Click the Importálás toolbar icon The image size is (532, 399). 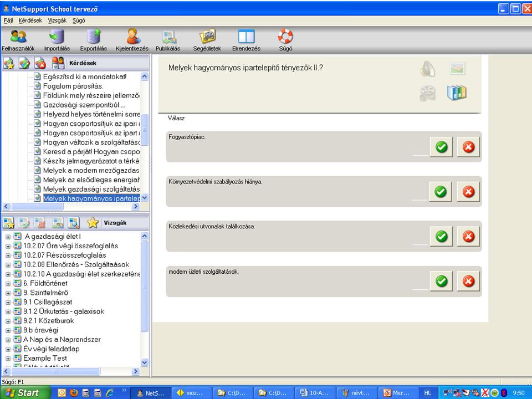click(x=57, y=37)
